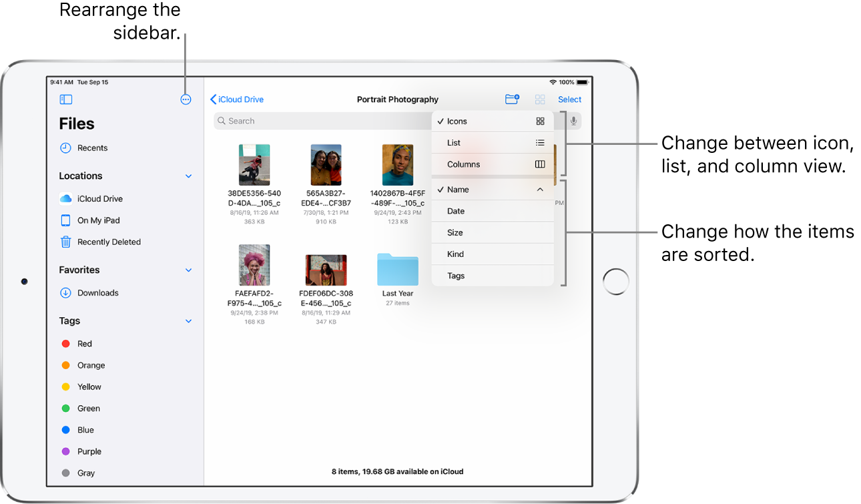This screenshot has width=861, height=504.
Task: Sort items by Size
Action: point(493,232)
